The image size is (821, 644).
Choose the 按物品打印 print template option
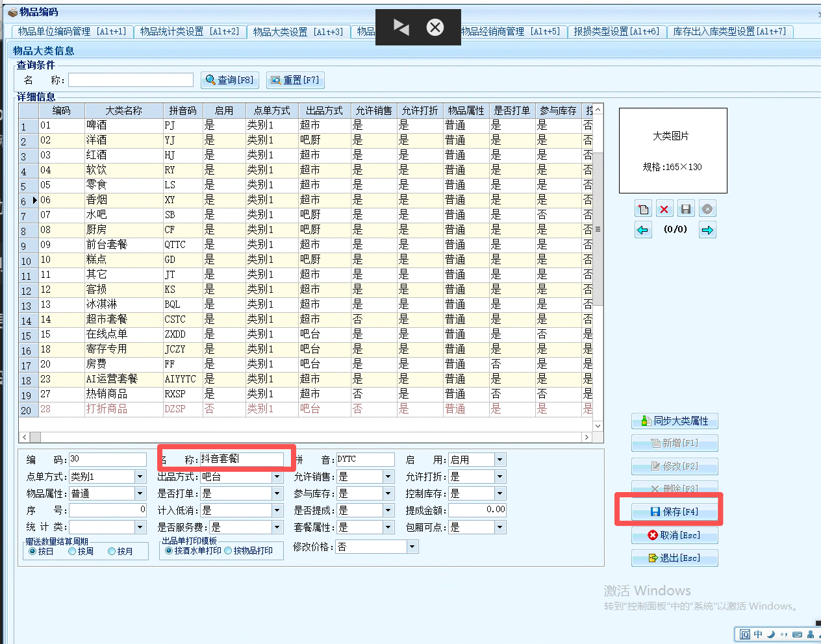pos(228,551)
